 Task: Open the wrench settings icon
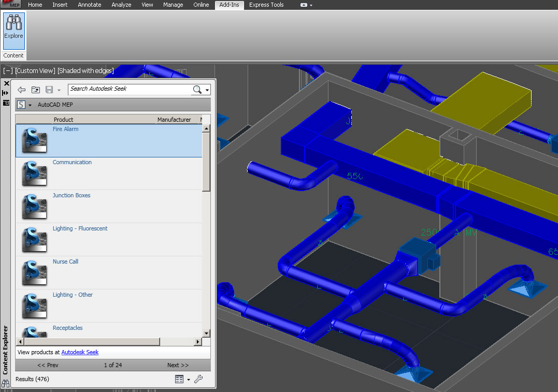click(x=198, y=379)
